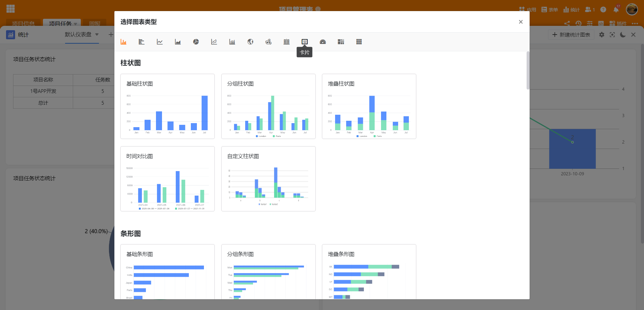Close the 选择图表类型 dialog
644x310 pixels.
click(x=521, y=22)
